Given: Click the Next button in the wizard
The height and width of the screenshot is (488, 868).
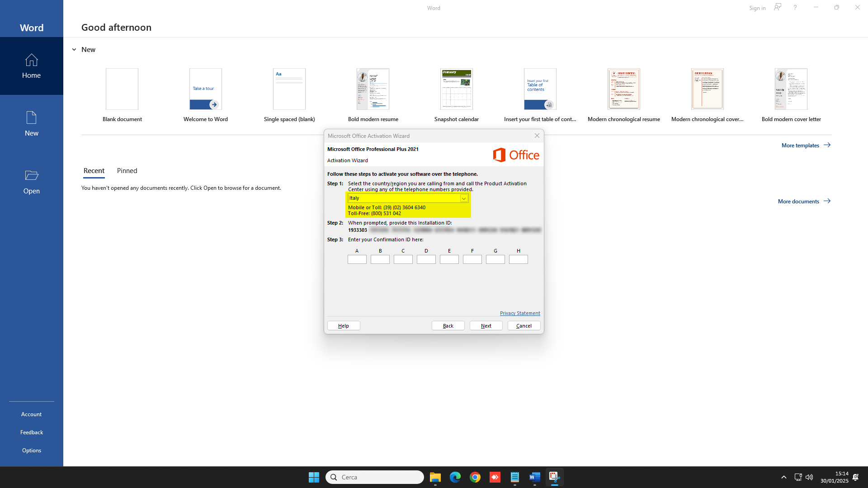Looking at the screenshot, I should click(x=486, y=326).
